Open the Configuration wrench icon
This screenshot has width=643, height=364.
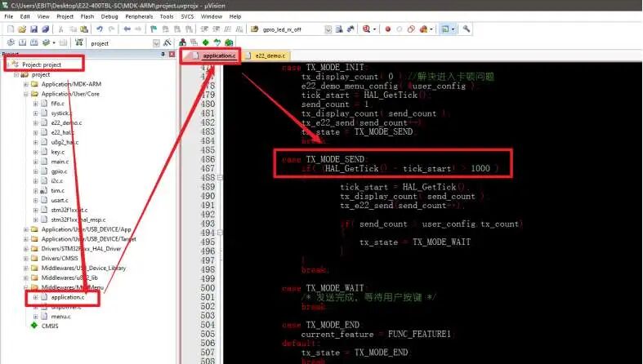(x=467, y=29)
